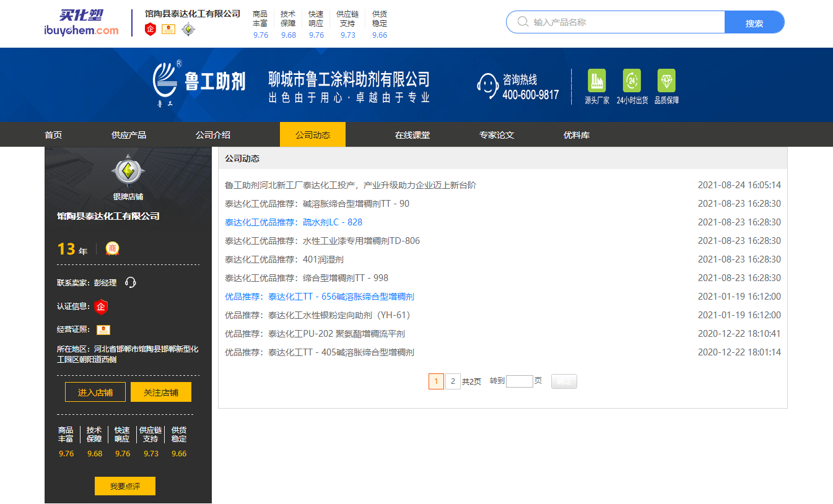Screen dimensions: 833x504
Task: Open article TT - 405碱溶胀缔合型增稠剂
Action: [320, 352]
